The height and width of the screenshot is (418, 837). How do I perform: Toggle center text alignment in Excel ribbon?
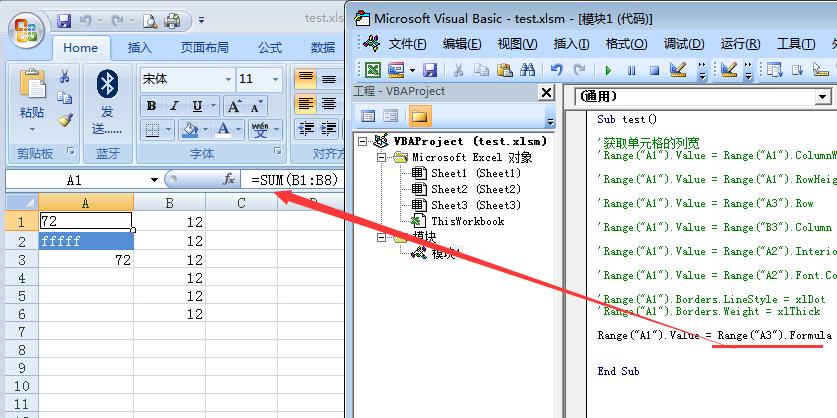pos(329,104)
